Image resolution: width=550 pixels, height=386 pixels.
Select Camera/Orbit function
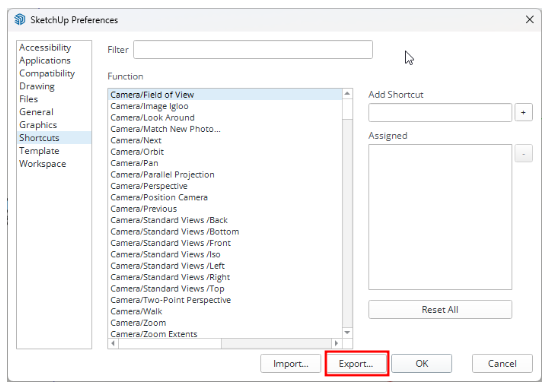click(x=225, y=152)
